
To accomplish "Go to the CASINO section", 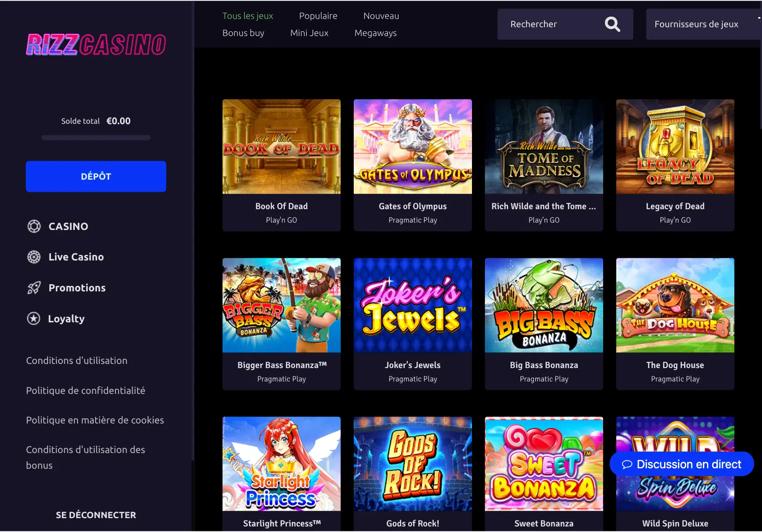I will (x=68, y=226).
